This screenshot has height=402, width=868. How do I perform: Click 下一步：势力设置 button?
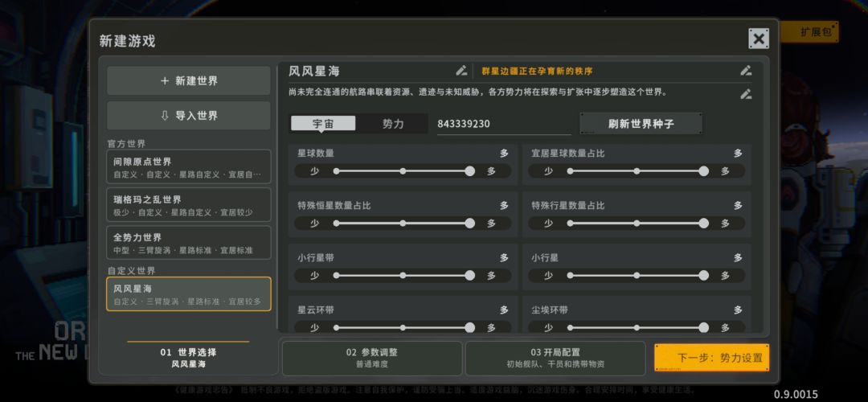click(711, 358)
